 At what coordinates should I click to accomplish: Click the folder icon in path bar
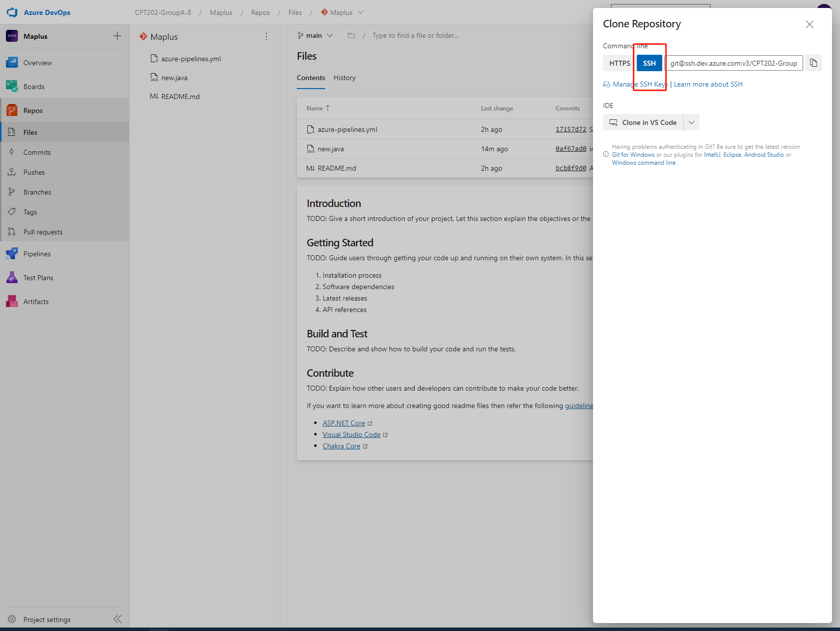(351, 35)
